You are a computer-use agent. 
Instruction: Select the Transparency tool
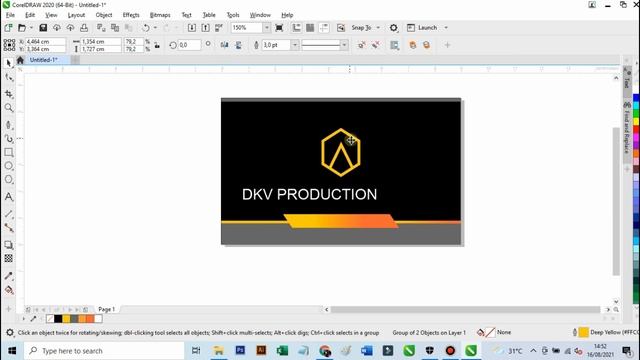tap(9, 258)
